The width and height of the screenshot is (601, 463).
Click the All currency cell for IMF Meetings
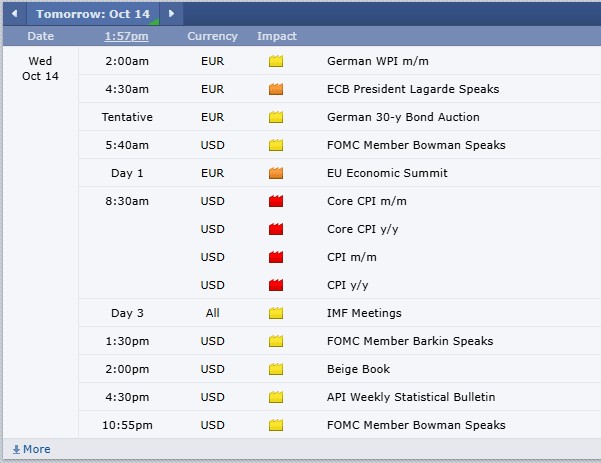[x=212, y=313]
